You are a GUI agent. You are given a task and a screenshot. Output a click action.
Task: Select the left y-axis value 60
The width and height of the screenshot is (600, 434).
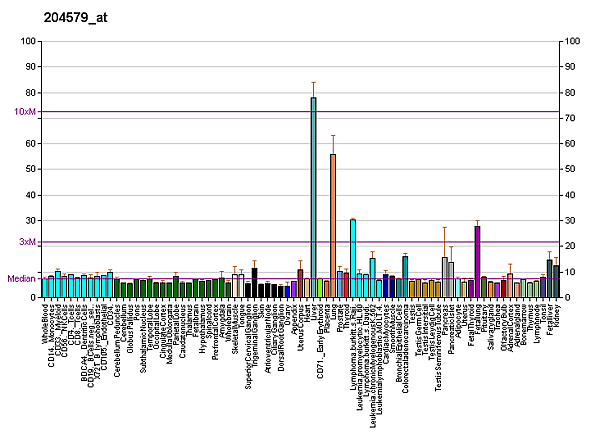31,144
